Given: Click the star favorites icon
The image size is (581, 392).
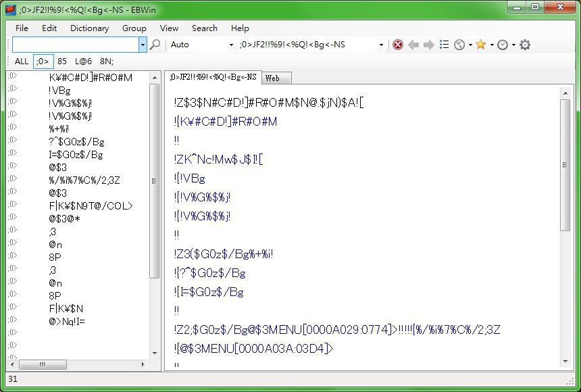Looking at the screenshot, I should [481, 45].
